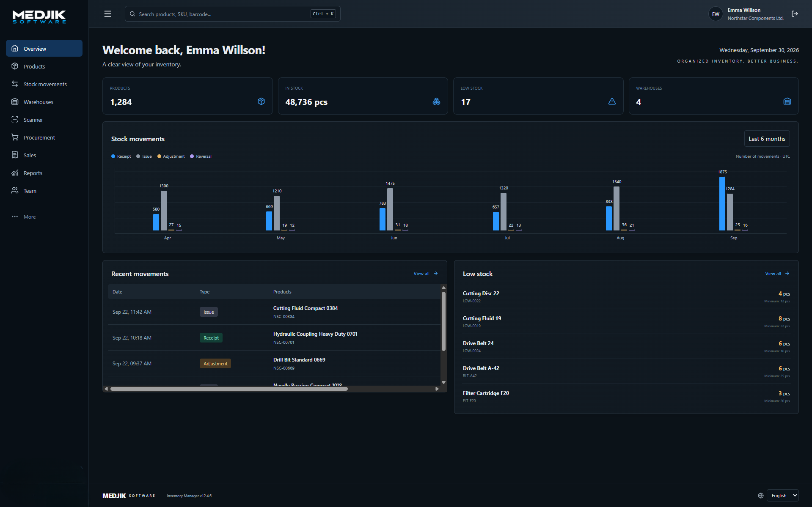Open the Team menu label
The height and width of the screenshot is (507, 812).
click(x=30, y=191)
